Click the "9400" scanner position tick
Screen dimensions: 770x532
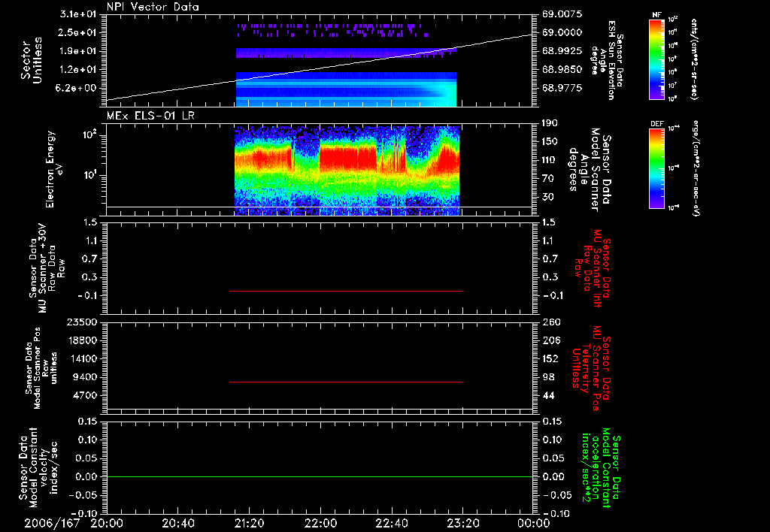pyautogui.click(x=86, y=377)
